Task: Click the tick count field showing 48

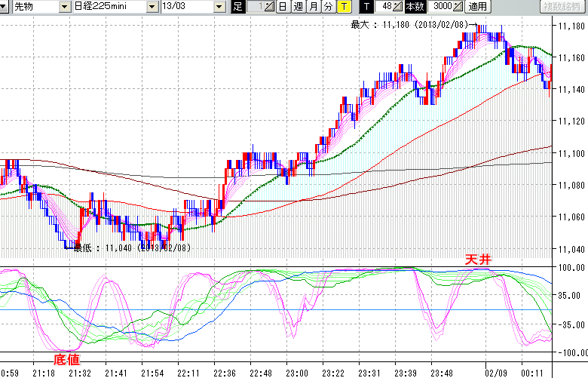Action: click(384, 7)
